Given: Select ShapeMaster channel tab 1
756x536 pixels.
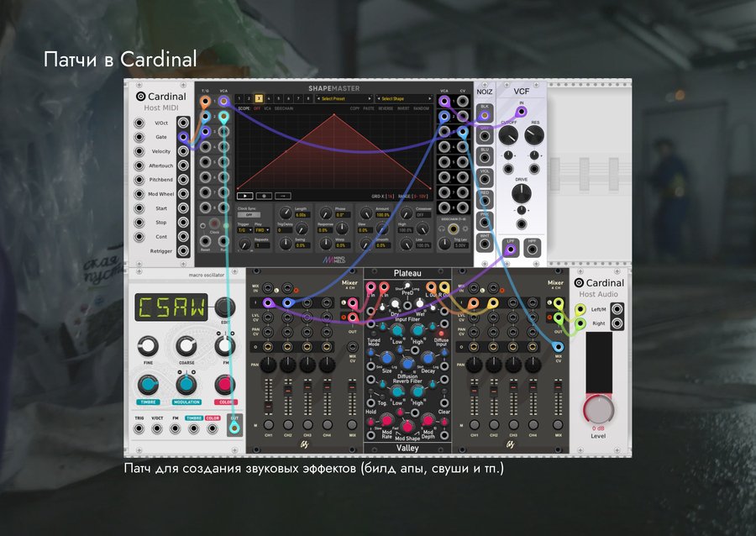Looking at the screenshot, I should coord(239,99).
